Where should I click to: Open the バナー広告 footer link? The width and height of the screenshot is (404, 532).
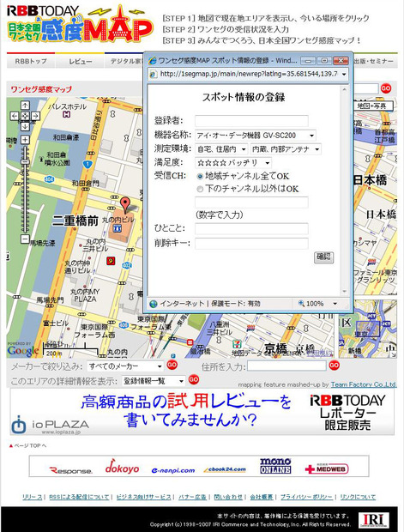[193, 497]
